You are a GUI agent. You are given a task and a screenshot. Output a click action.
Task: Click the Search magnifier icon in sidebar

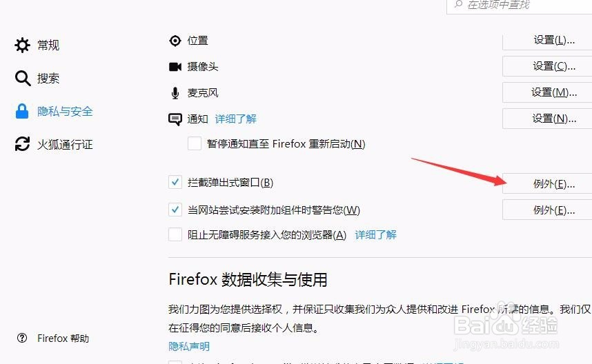point(23,78)
